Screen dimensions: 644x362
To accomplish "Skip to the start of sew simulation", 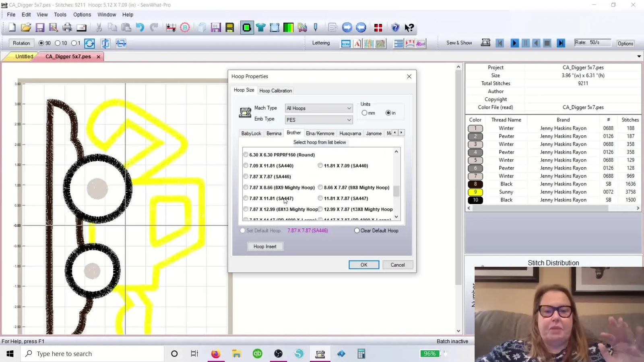I will [500, 43].
